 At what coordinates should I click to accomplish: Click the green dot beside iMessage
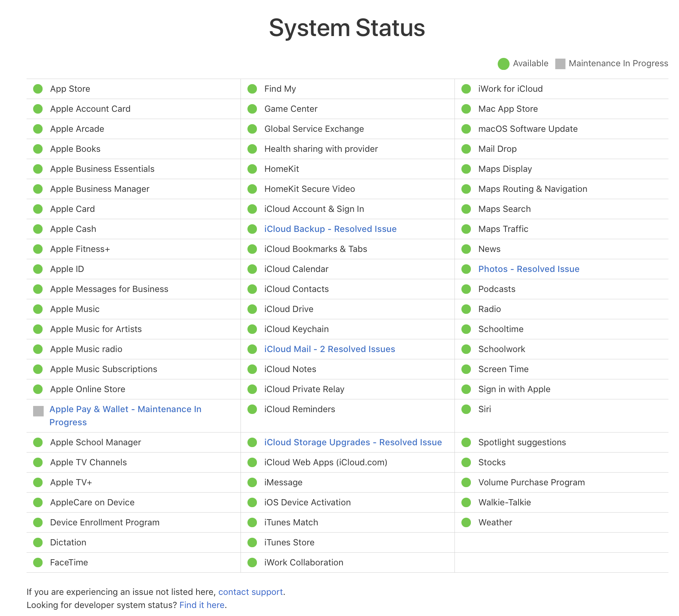point(252,482)
